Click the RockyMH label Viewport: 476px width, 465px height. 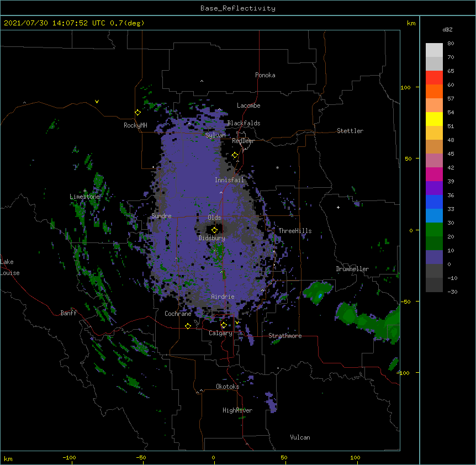pyautogui.click(x=135, y=125)
